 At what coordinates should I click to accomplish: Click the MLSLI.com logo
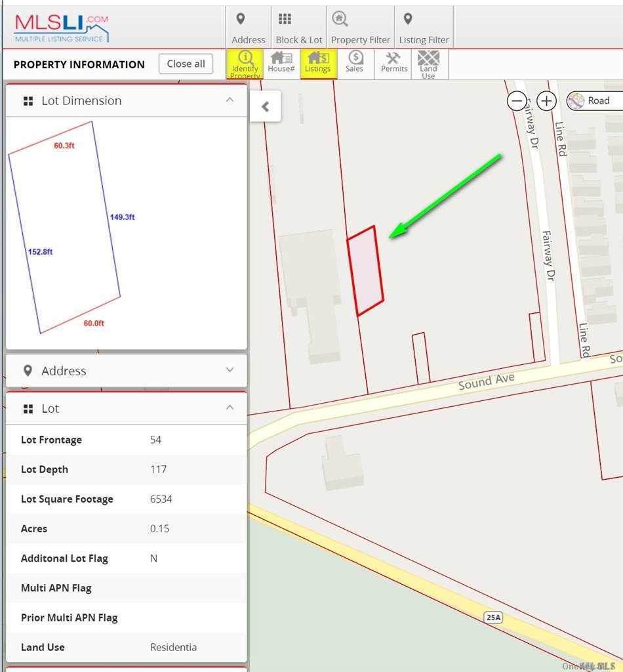pyautogui.click(x=61, y=28)
